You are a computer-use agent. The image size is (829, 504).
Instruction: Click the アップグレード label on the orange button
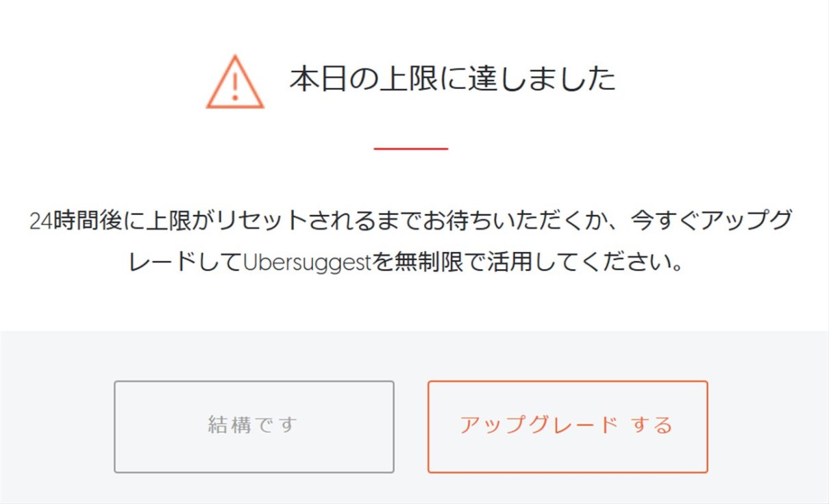(x=539, y=425)
